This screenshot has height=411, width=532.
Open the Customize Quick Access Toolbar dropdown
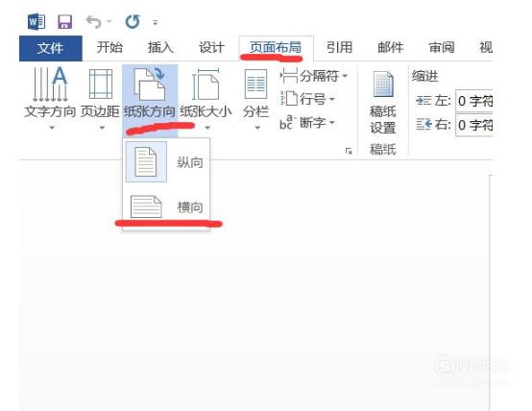point(156,23)
